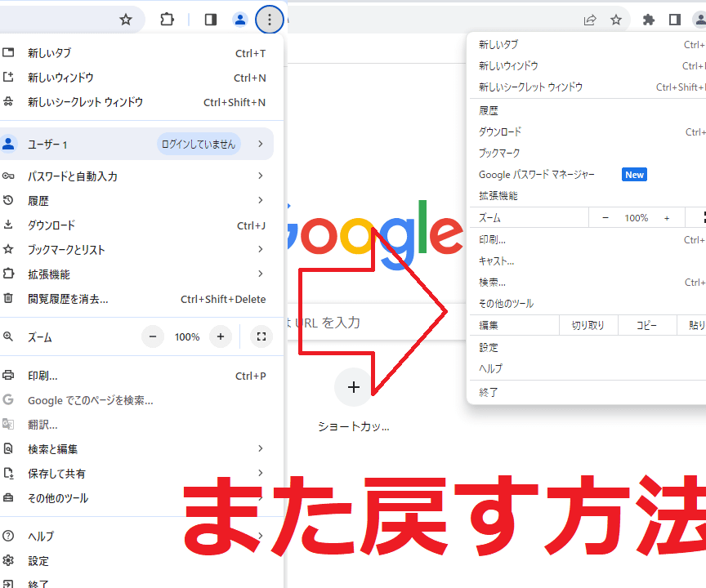Open the side panel icon in left toolbar

tap(211, 20)
